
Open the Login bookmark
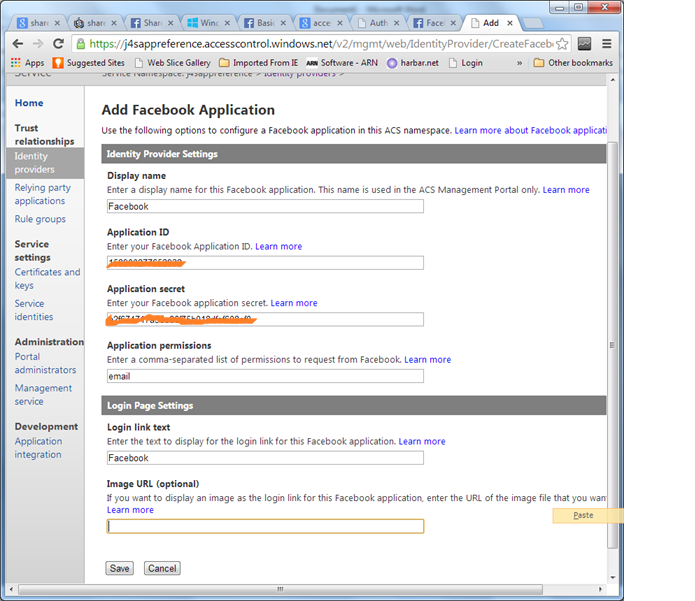point(466,63)
